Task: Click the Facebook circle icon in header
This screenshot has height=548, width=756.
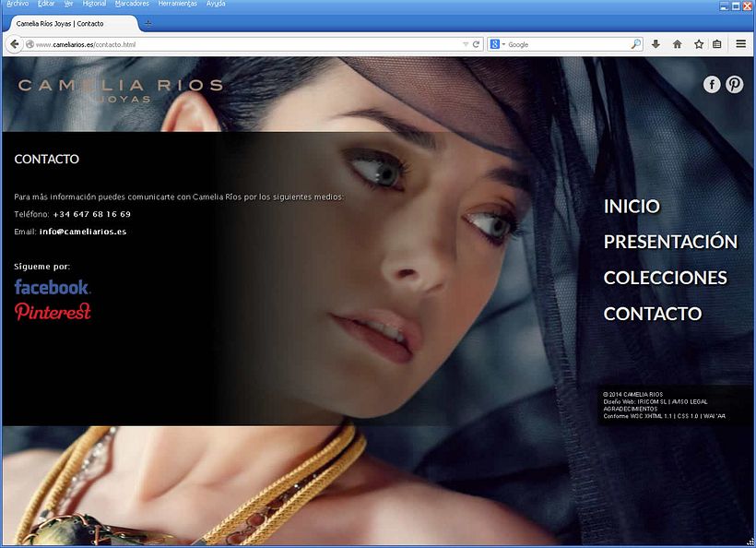Action: (x=712, y=84)
